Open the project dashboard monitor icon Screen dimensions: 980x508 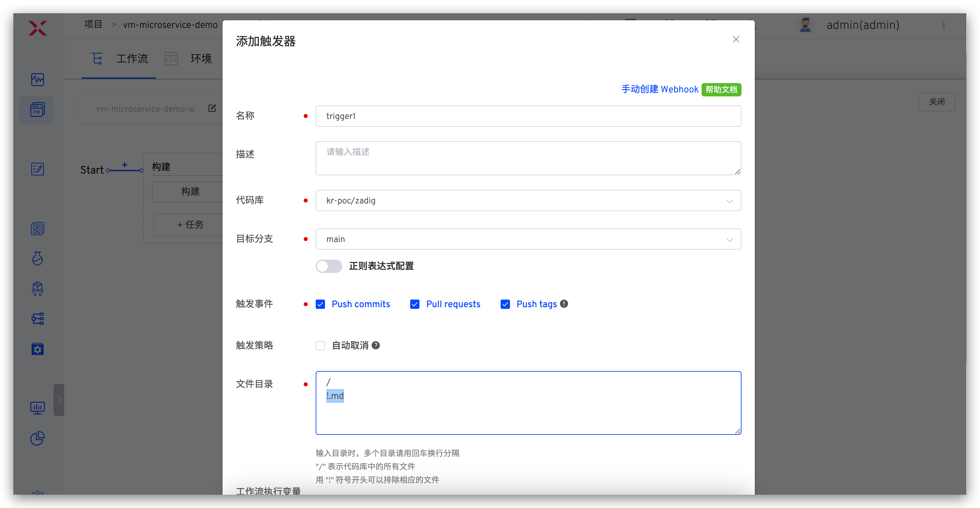point(37,79)
